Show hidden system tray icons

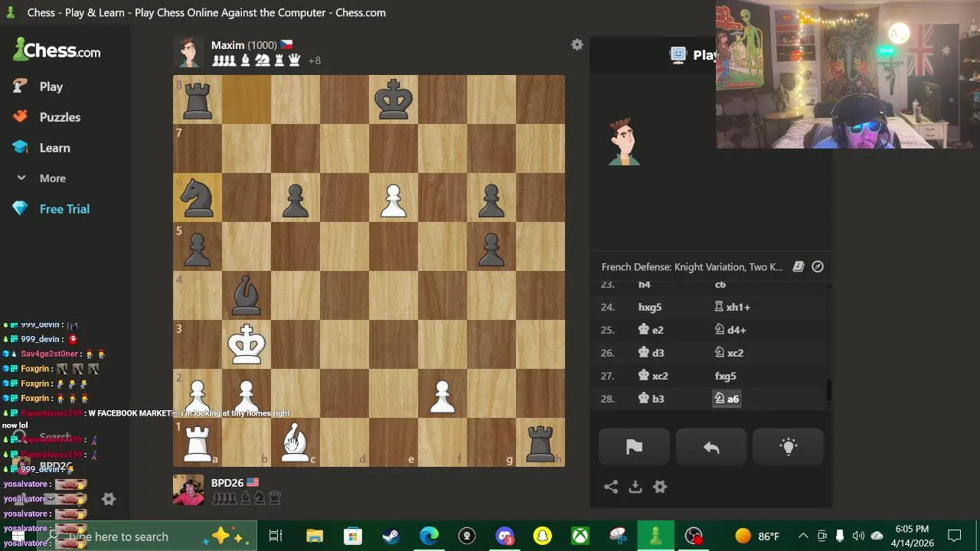click(x=802, y=536)
